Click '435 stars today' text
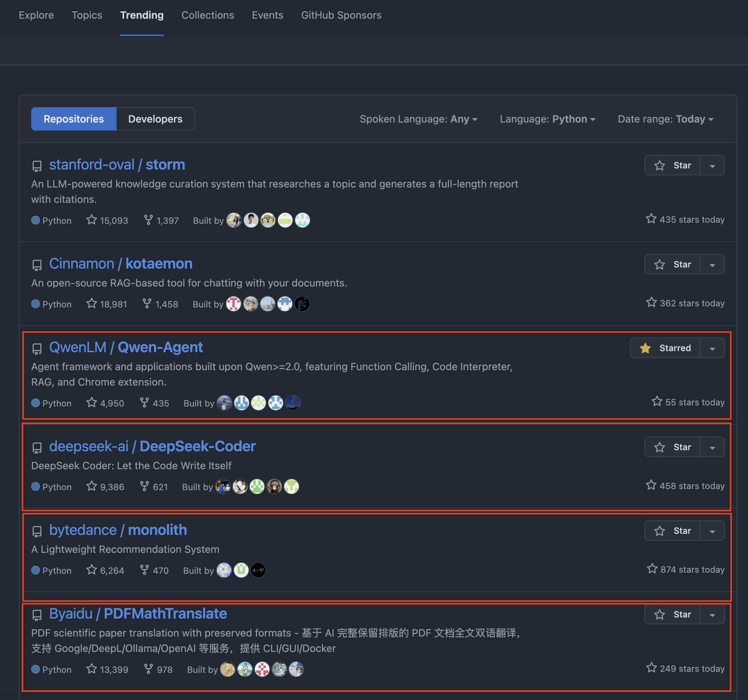748x700 pixels. pos(692,219)
